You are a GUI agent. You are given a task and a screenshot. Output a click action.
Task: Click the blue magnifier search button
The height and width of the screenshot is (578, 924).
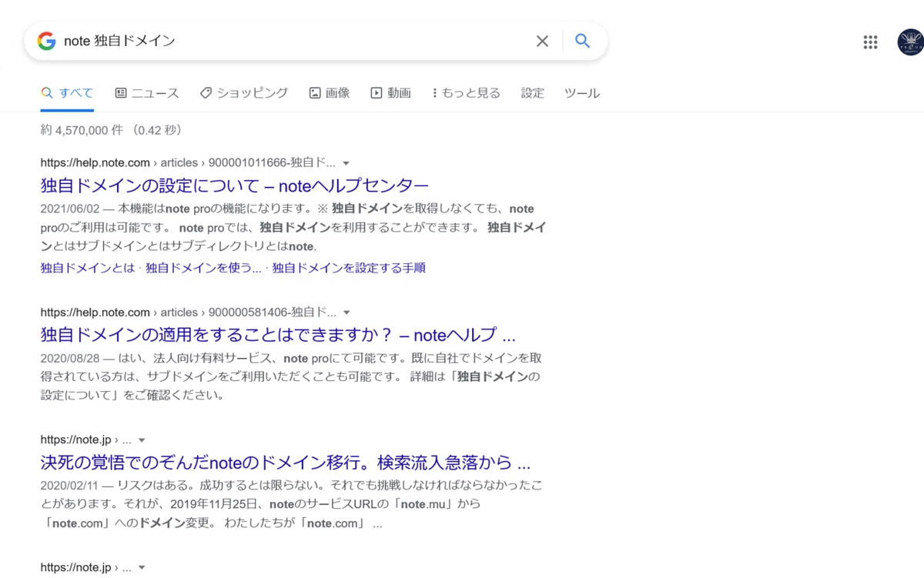click(583, 41)
